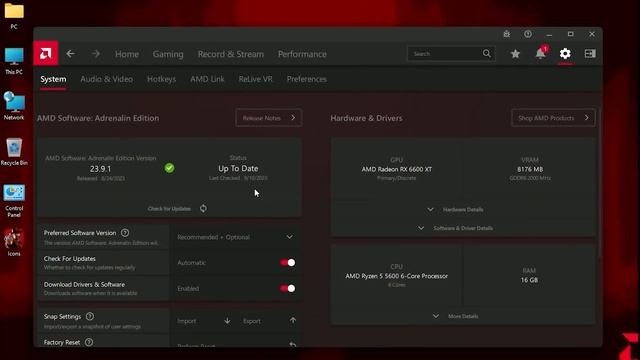Open the Home tab
The height and width of the screenshot is (360, 640).
[127, 54]
